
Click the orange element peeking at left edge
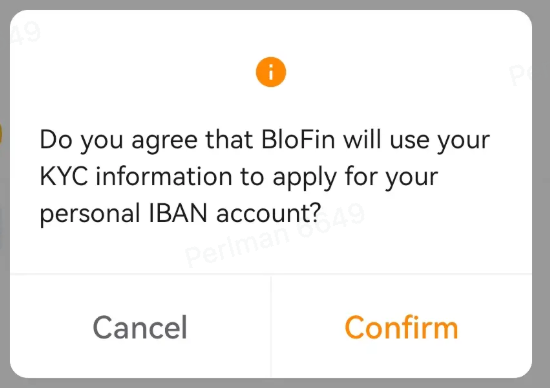click(1, 134)
